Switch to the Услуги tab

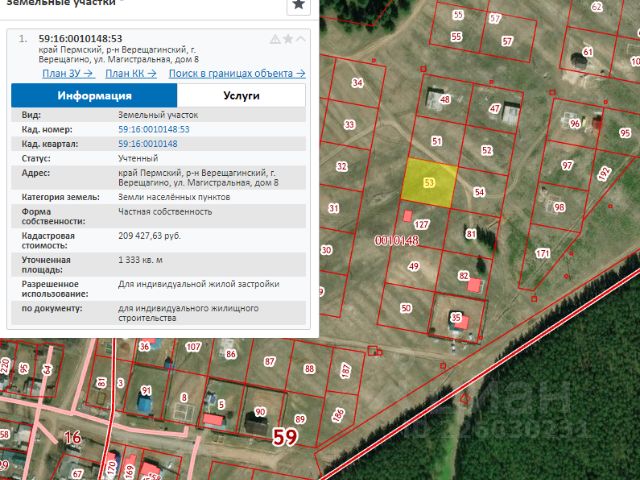[x=240, y=95]
